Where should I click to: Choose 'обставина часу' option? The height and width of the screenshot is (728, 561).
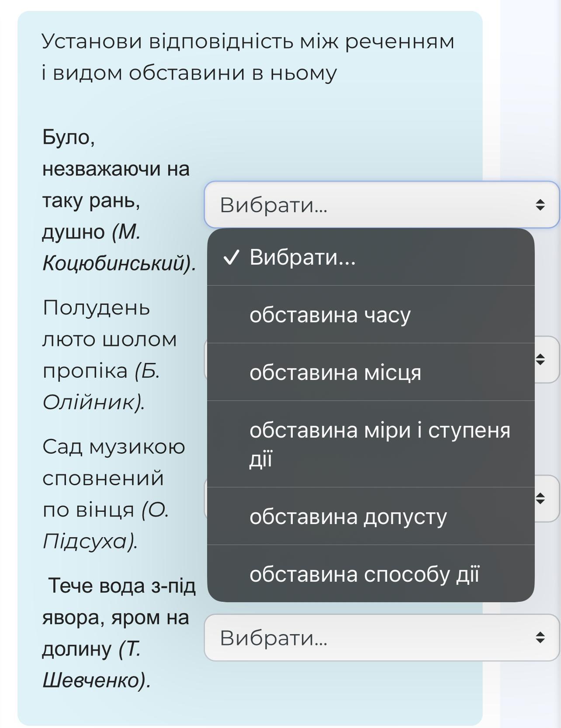point(371,314)
